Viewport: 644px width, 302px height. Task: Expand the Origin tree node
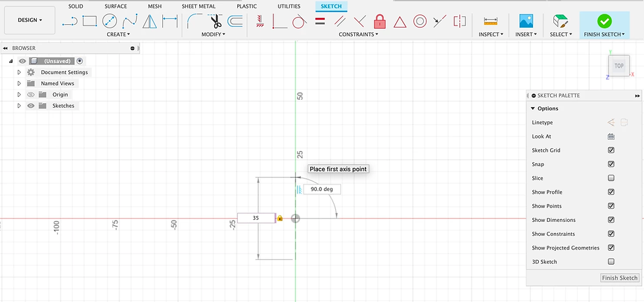(x=19, y=95)
